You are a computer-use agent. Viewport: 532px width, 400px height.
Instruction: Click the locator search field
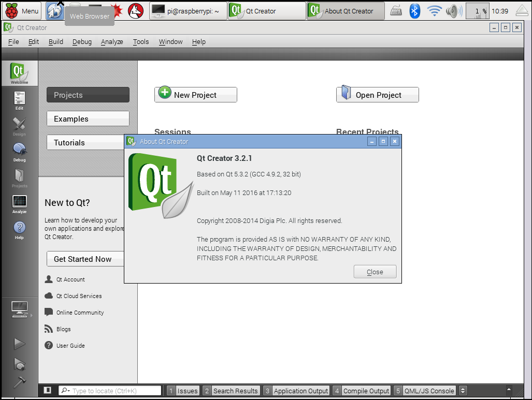[x=110, y=391]
